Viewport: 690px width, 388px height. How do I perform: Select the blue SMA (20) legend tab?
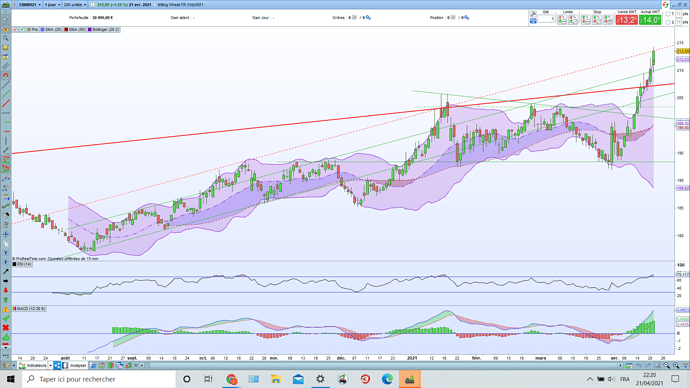click(51, 29)
